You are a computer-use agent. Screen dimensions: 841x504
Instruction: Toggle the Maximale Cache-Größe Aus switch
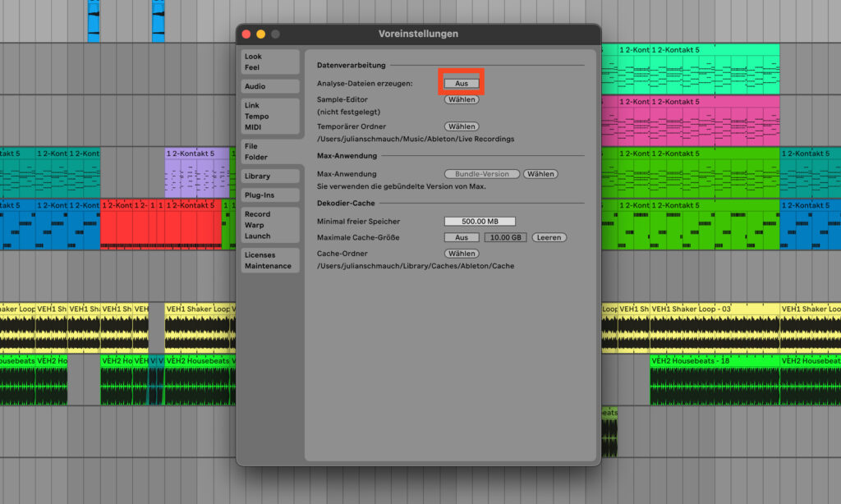[x=462, y=237]
